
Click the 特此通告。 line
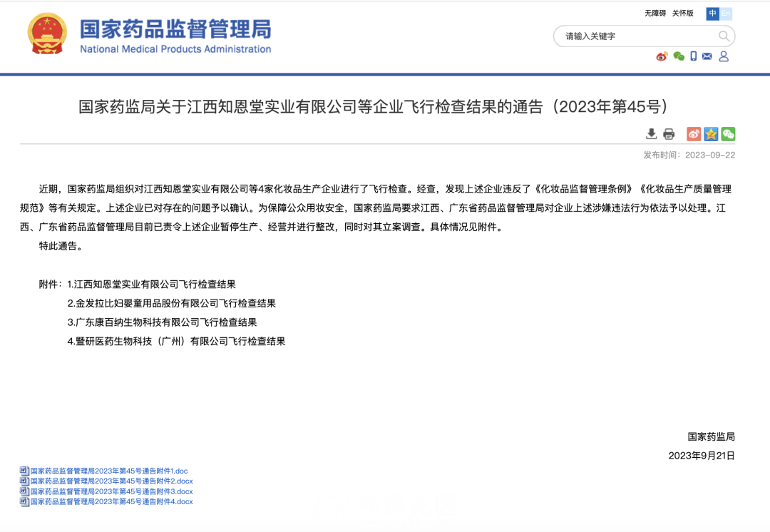(61, 246)
